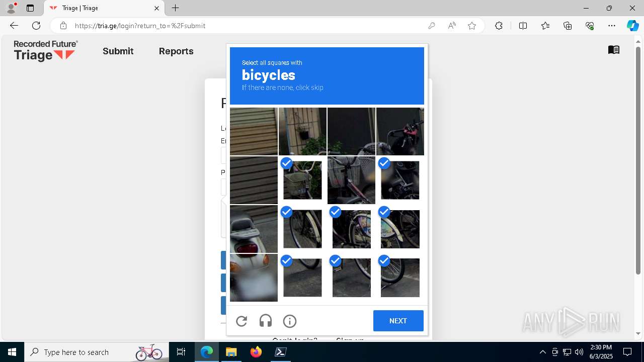
Task: Deselect the checked tile in the grid's third column, third row
Action: (x=351, y=229)
